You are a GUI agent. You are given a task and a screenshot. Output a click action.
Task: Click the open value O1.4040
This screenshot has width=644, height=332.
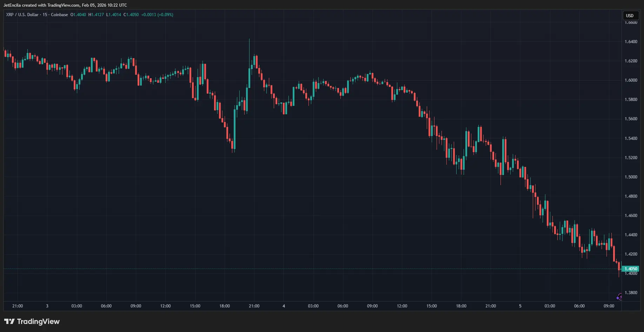tap(78, 15)
